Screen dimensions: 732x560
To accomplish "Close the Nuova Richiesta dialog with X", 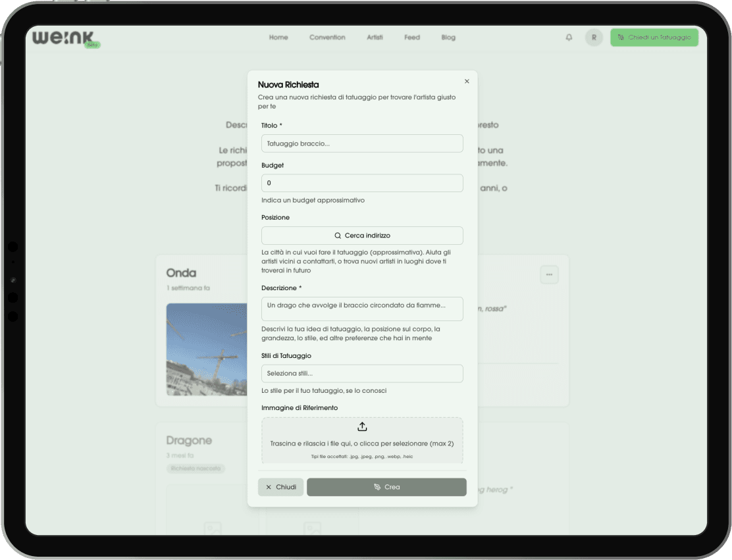I will point(467,82).
